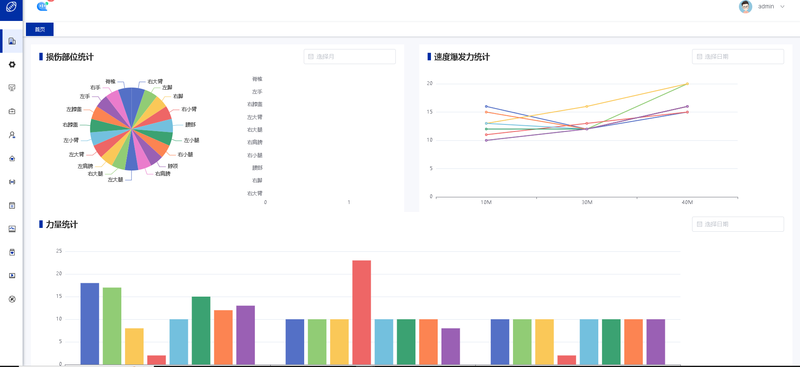Select the user profile icon in sidebar
The width and height of the screenshot is (800, 367).
[x=12, y=135]
